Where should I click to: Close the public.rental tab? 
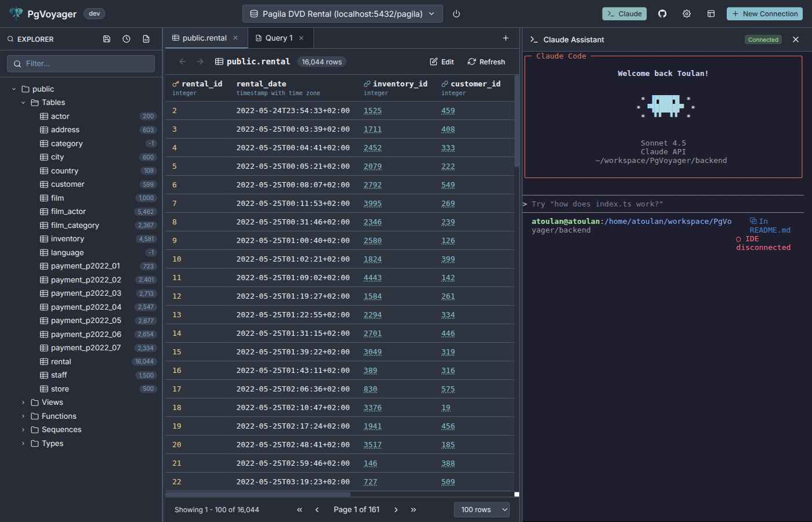[x=235, y=38]
